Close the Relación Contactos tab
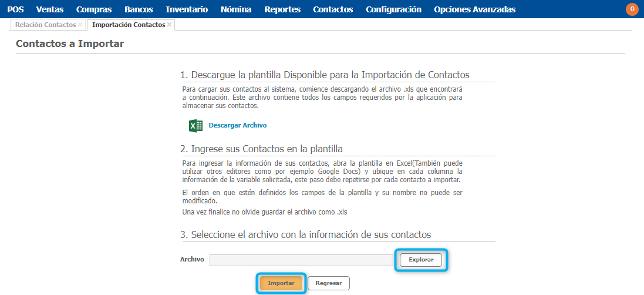Image resolution: width=644 pixels, height=295 pixels. [80, 25]
